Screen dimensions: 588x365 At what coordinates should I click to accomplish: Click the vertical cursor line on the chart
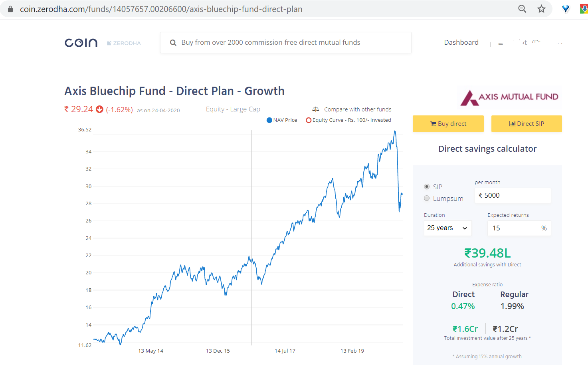pos(251,237)
